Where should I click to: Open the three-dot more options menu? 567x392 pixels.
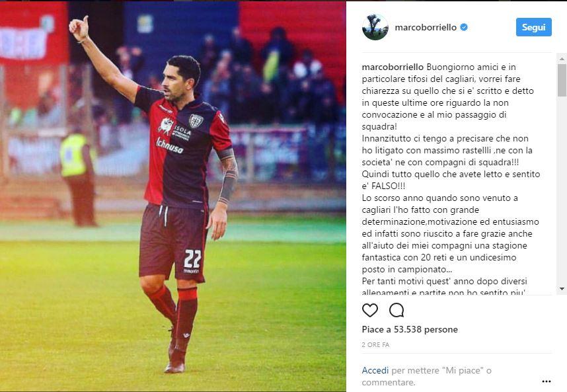[547, 381]
